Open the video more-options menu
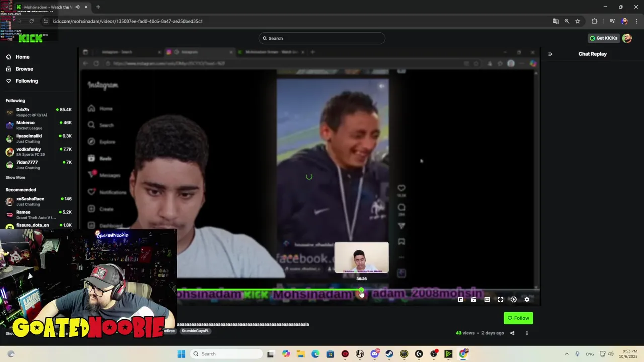This screenshot has height=362, width=644. click(x=527, y=333)
